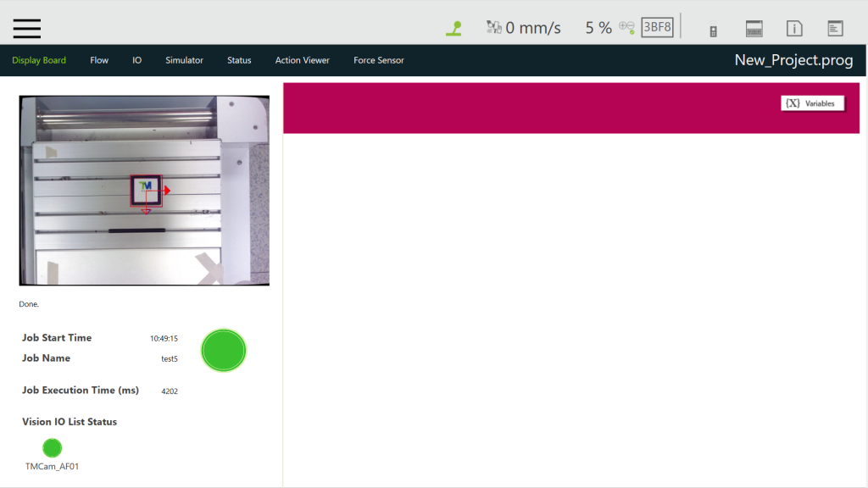This screenshot has width=868, height=488.
Task: Go to the Status tab
Action: pyautogui.click(x=239, y=60)
